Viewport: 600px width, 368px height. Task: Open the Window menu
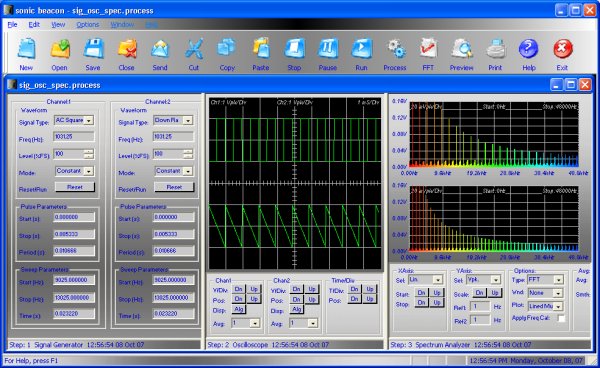122,24
